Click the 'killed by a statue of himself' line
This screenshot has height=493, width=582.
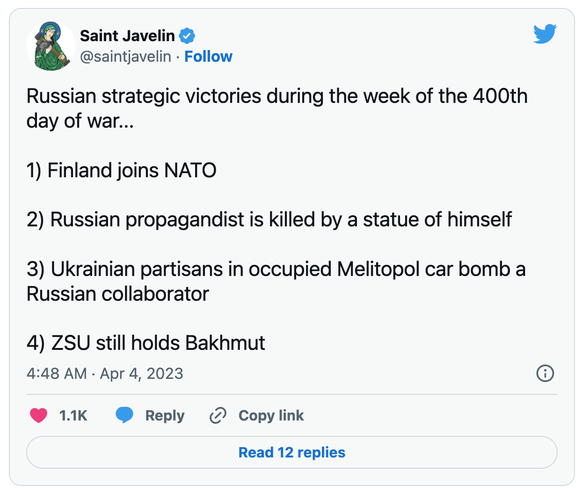click(269, 220)
